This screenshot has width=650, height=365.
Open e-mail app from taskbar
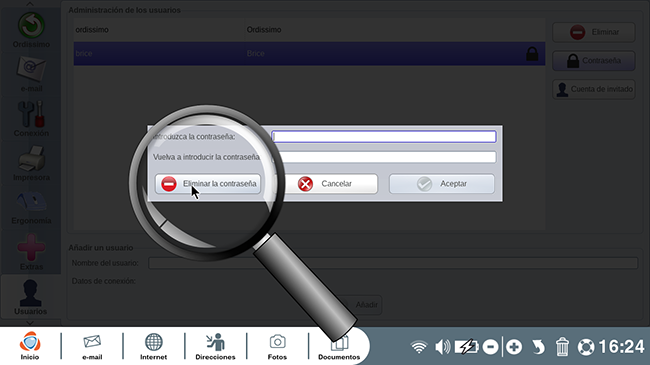coord(92,346)
